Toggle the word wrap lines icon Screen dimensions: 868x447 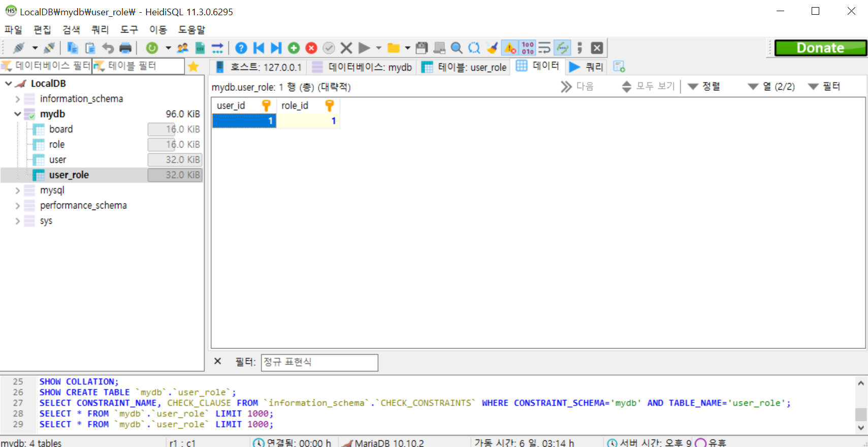544,48
